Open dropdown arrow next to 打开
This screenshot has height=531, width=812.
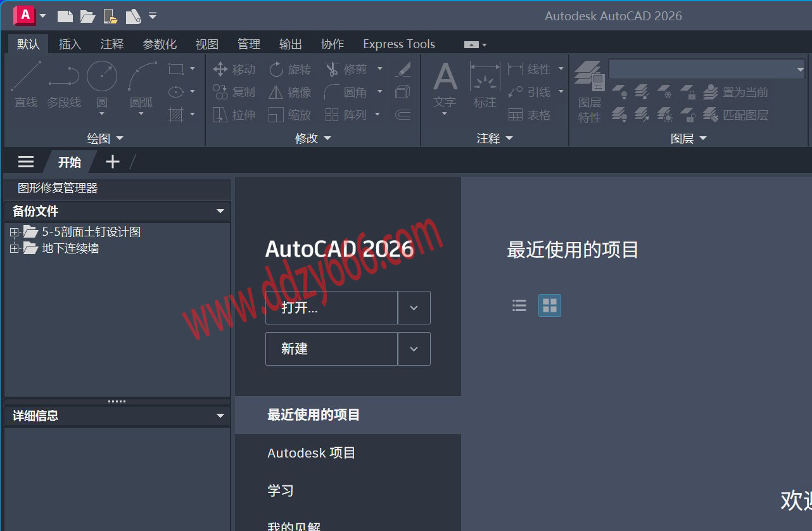pyautogui.click(x=414, y=308)
